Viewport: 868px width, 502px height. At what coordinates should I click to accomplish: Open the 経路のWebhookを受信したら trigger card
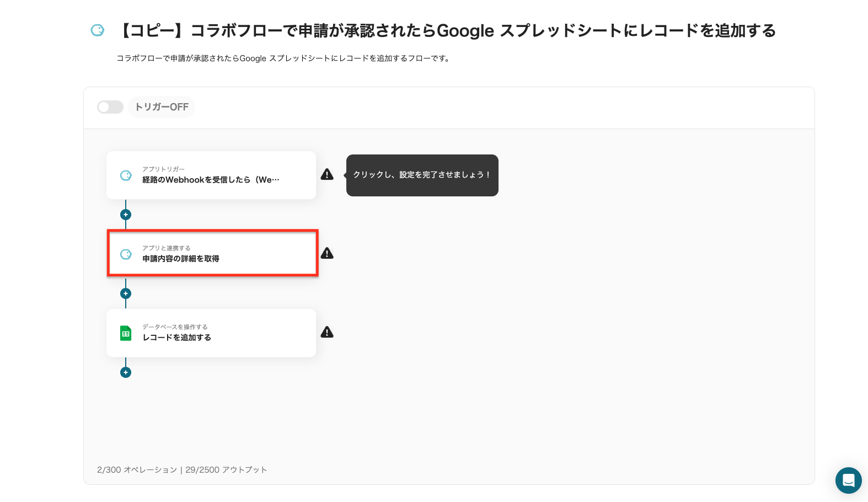pyautogui.click(x=211, y=175)
